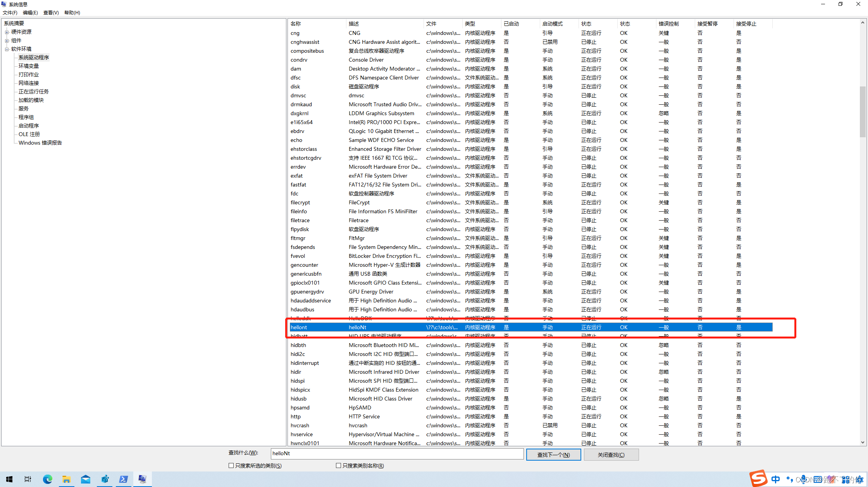Click the 查找下一个(N) button
This screenshot has width=868, height=487.
(x=553, y=455)
